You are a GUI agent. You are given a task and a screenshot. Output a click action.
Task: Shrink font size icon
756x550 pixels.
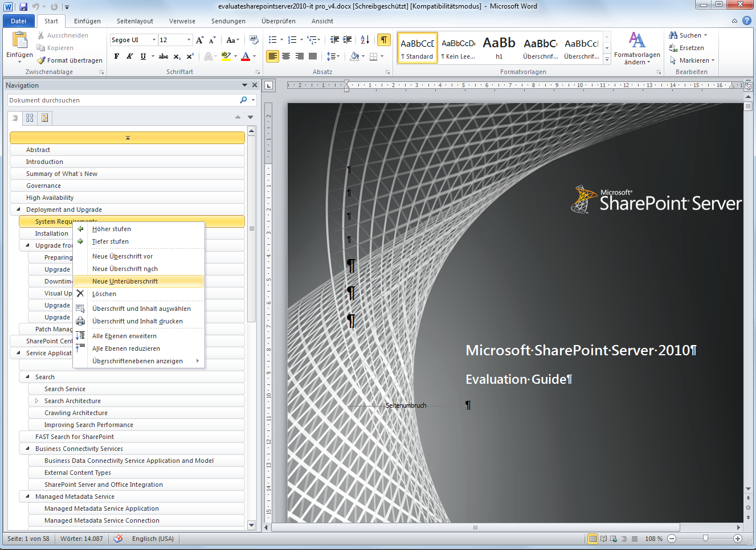tap(212, 40)
